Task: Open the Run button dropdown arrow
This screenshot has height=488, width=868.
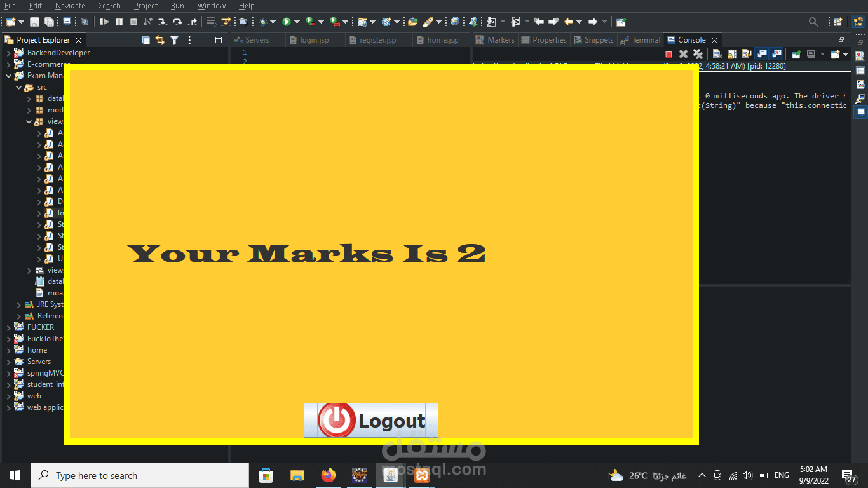Action: [x=297, y=22]
